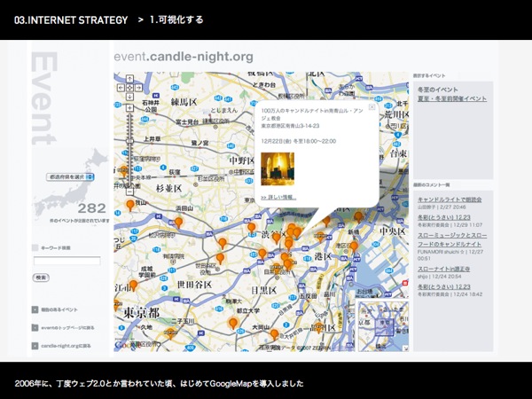
Task: Open the 都道府県を選択 prefecture dropdown
Action: 70,176
